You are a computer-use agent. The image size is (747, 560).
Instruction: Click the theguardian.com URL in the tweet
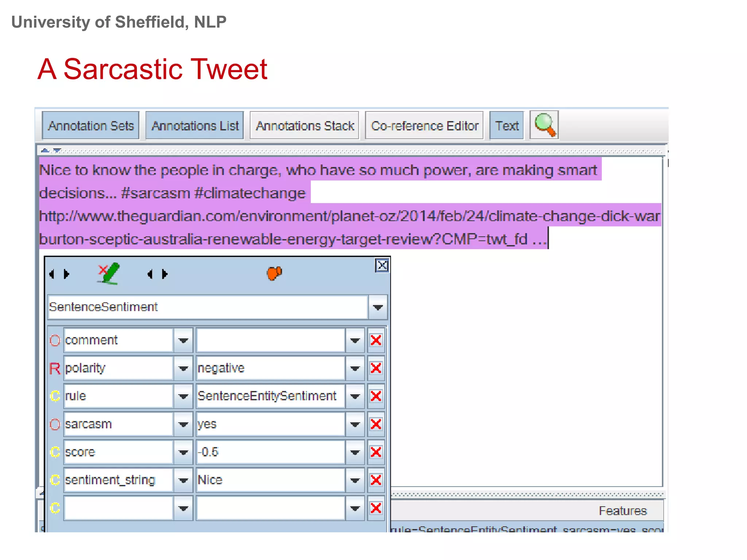[x=349, y=227]
